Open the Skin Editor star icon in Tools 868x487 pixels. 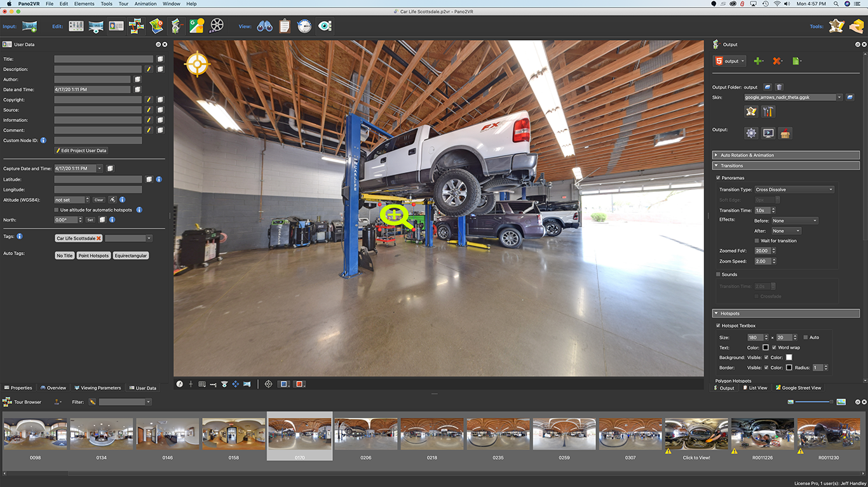point(837,26)
